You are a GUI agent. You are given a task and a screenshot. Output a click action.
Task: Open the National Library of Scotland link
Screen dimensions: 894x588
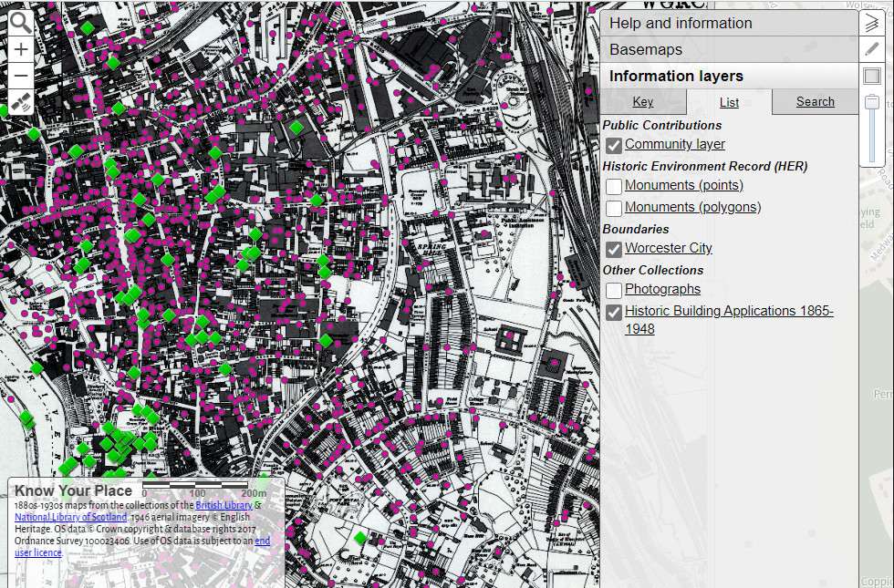(70, 517)
